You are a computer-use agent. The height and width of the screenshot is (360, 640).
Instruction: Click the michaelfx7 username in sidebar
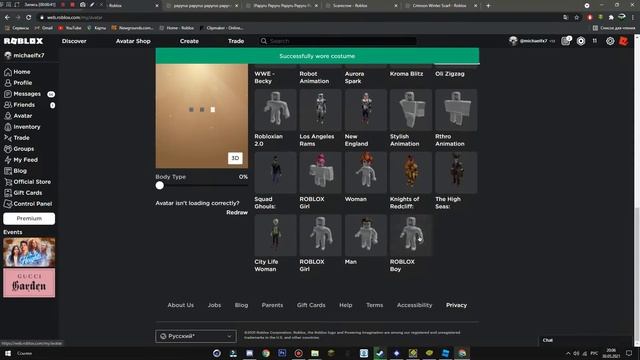[29, 56]
